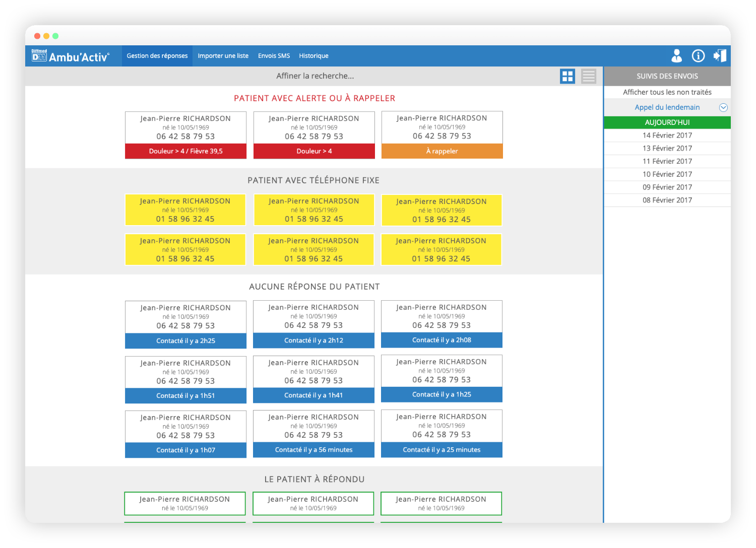Click SUIVIS DES ENVOIS header
756x548 pixels.
667,76
